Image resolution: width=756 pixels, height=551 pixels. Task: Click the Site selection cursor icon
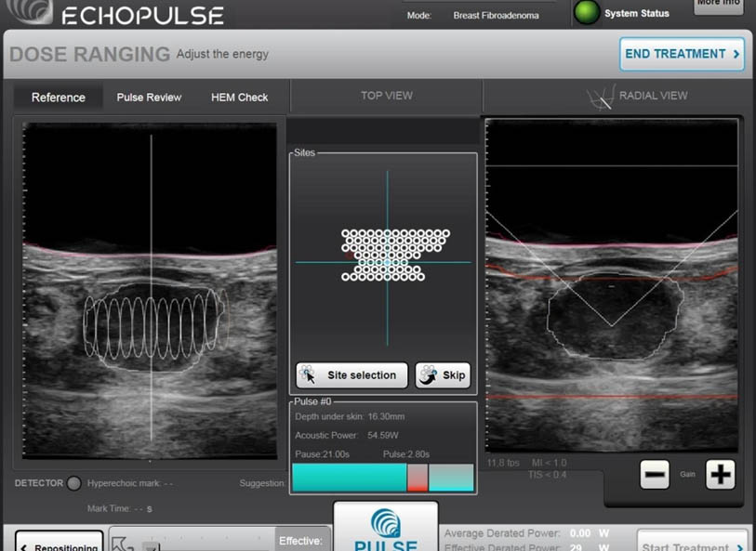click(308, 374)
